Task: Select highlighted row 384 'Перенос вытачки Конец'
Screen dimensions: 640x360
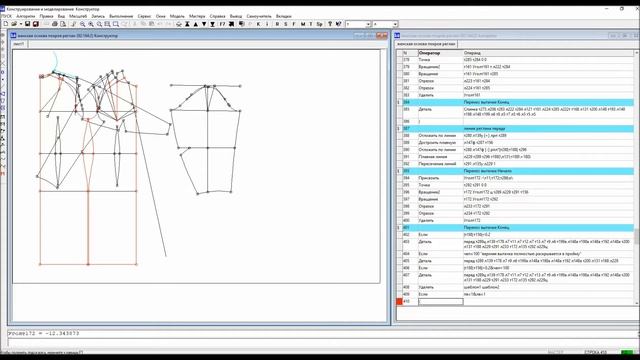Action: [x=518, y=102]
